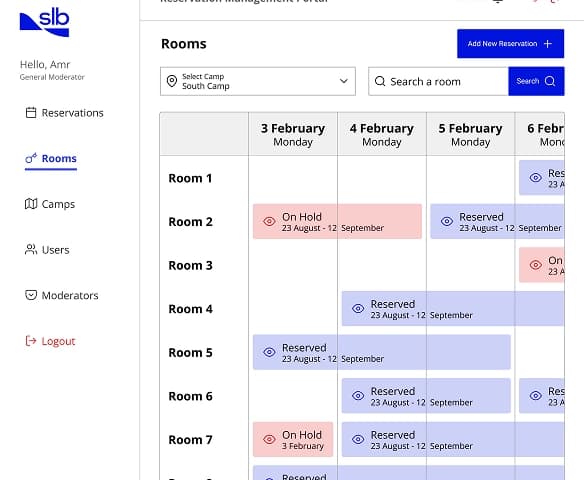The height and width of the screenshot is (480, 584).
Task: Open the Select Camp dropdown
Action: point(258,81)
